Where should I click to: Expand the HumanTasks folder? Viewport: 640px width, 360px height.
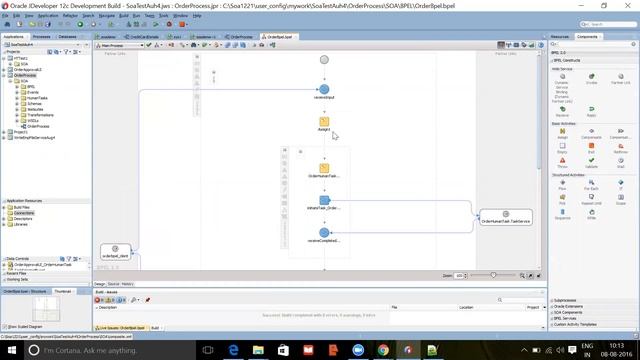click(17, 98)
